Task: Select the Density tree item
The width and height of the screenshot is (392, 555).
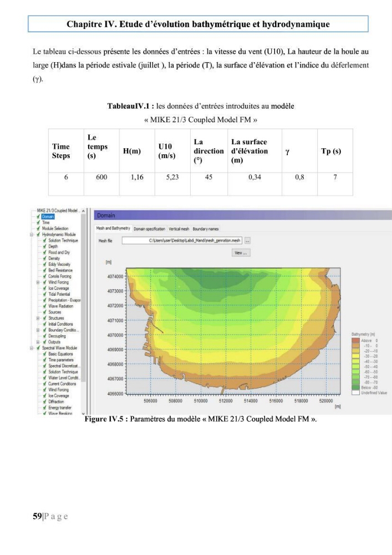Action: (x=54, y=259)
